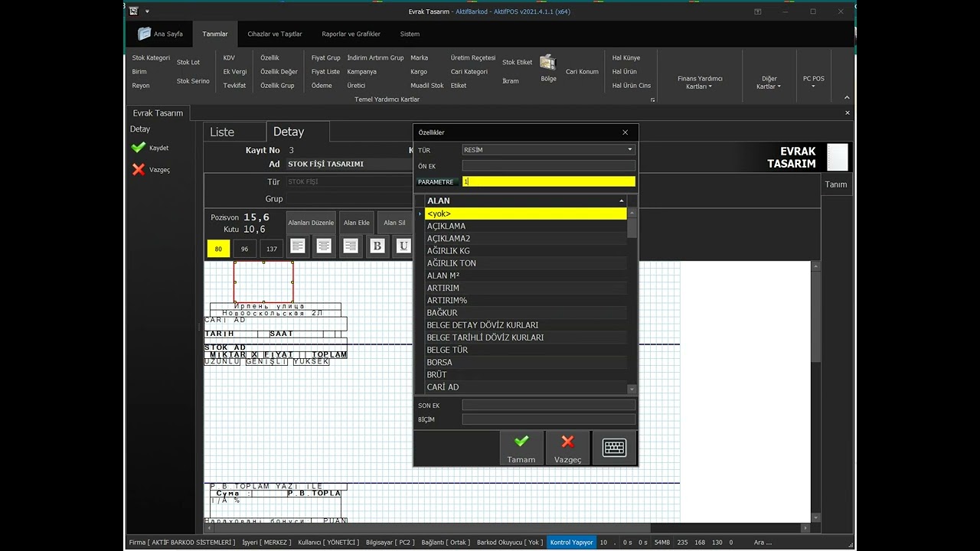Close the Evrak Tasarım tab panel

(x=848, y=112)
